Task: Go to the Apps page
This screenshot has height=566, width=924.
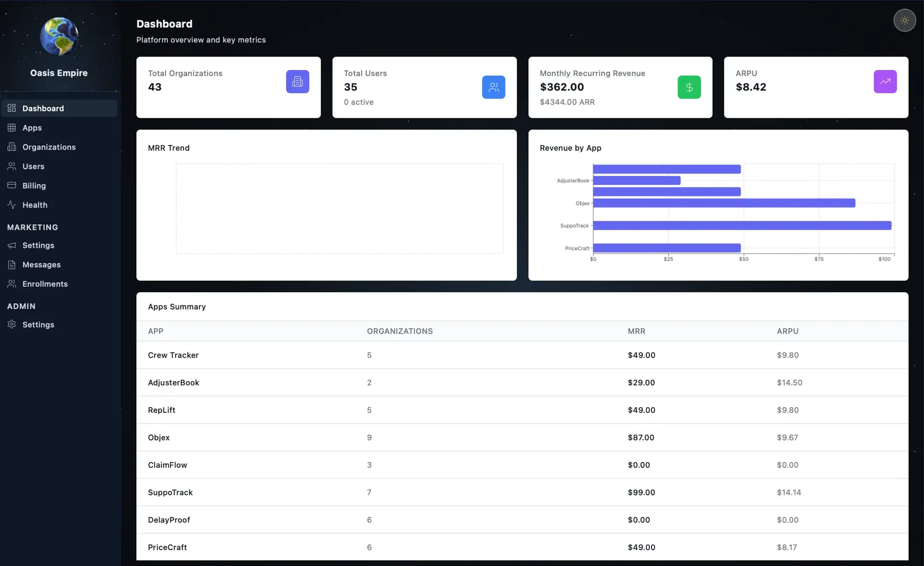Action: pyautogui.click(x=59, y=128)
